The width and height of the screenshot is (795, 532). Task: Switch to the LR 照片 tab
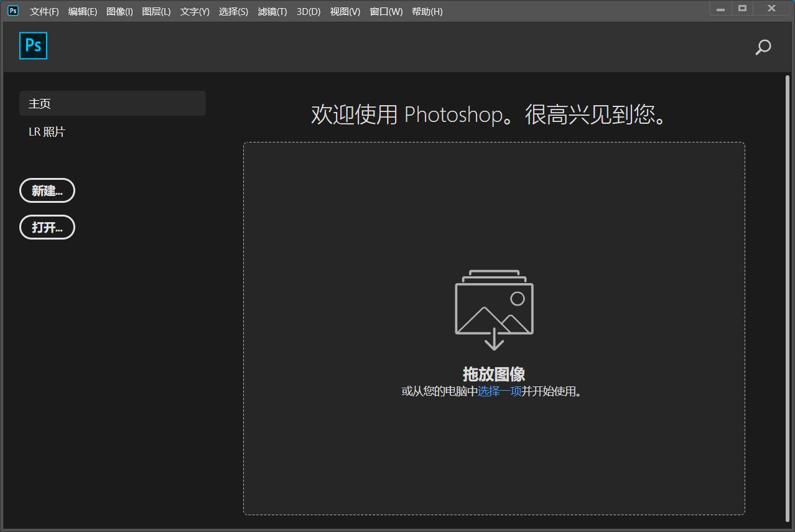coord(47,132)
